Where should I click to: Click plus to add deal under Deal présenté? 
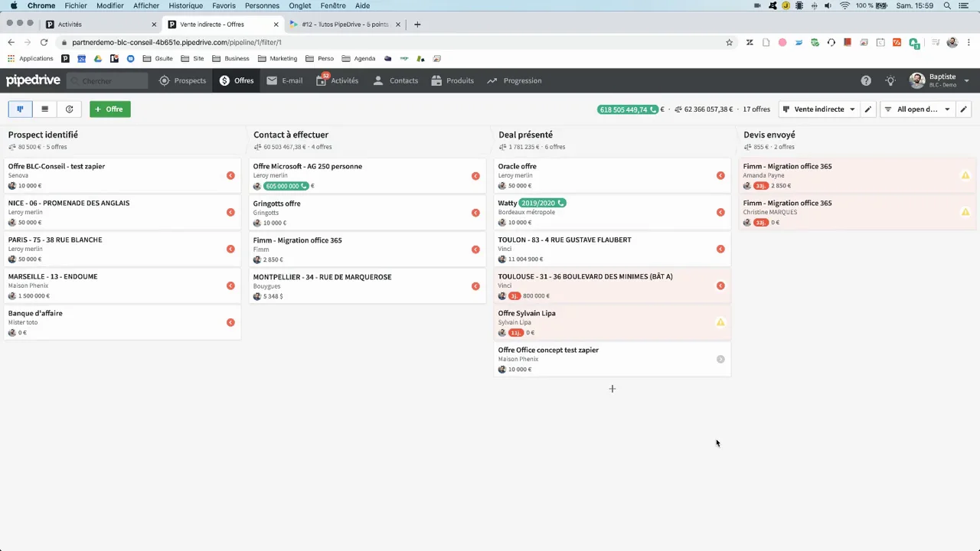point(612,389)
